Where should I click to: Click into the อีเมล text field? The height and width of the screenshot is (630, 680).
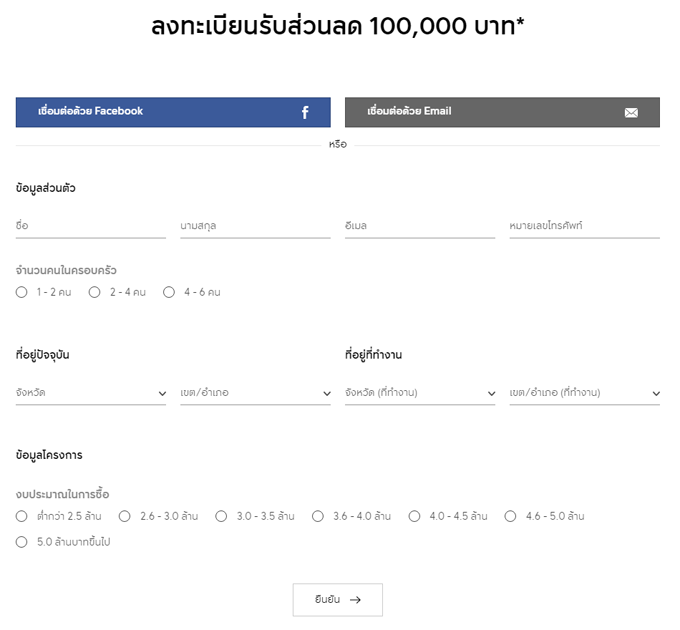coord(420,226)
